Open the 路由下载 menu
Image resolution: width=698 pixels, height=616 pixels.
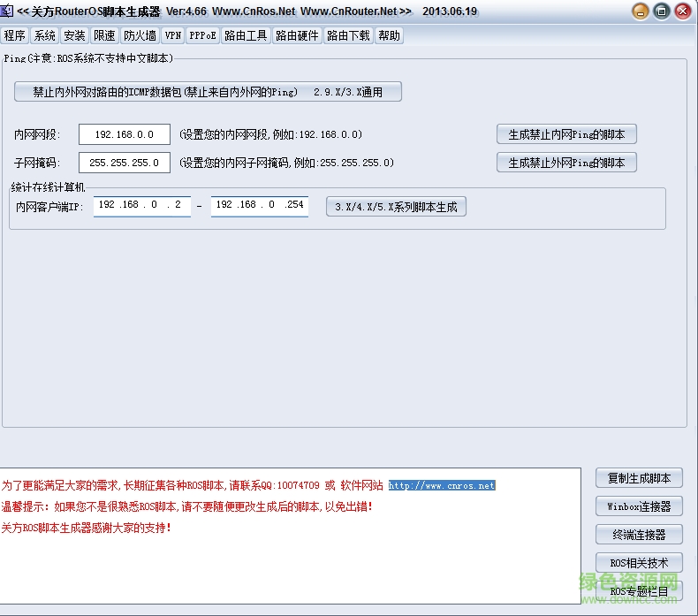pyautogui.click(x=348, y=35)
